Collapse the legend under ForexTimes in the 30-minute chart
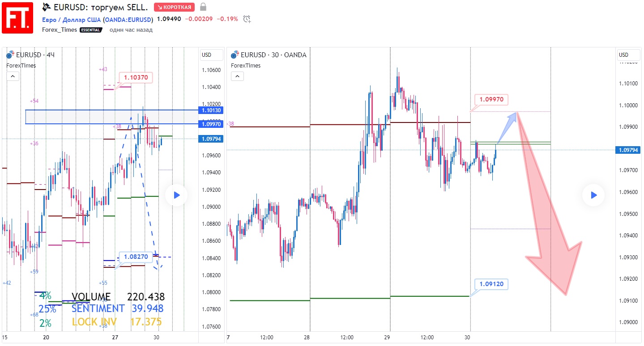This screenshot has width=644, height=346. click(237, 76)
